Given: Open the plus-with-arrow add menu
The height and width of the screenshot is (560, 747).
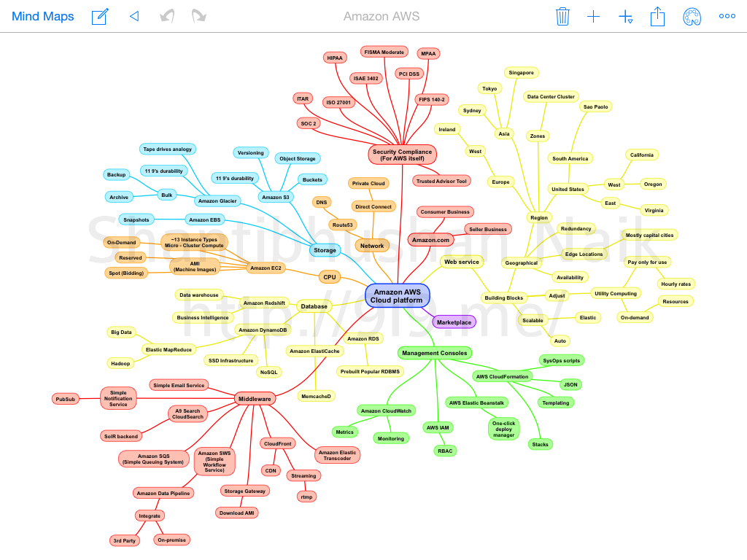Looking at the screenshot, I should pos(625,17).
